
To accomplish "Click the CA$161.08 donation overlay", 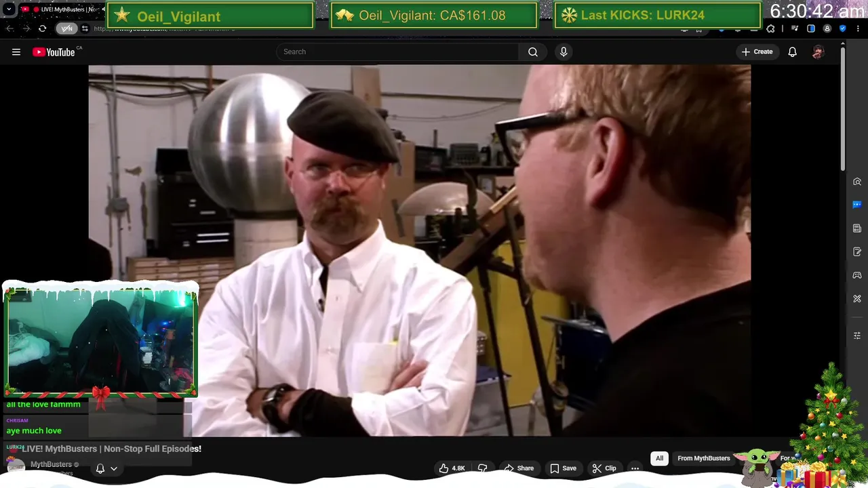I will (x=434, y=15).
